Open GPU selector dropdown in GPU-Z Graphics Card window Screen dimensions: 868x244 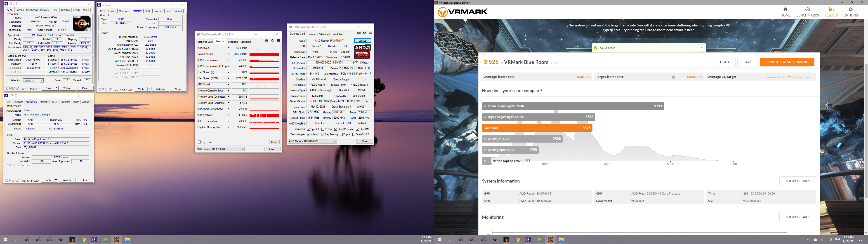coord(312,142)
